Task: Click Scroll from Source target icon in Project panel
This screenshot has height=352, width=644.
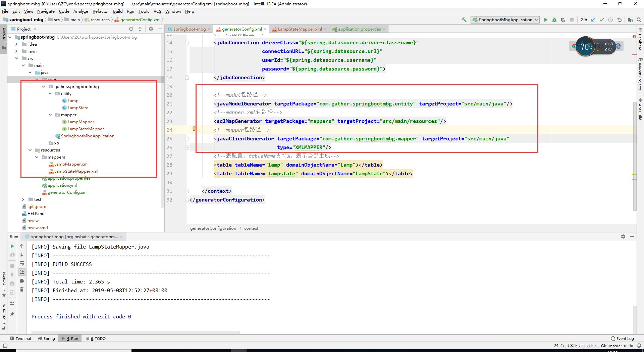Action: [x=131, y=29]
